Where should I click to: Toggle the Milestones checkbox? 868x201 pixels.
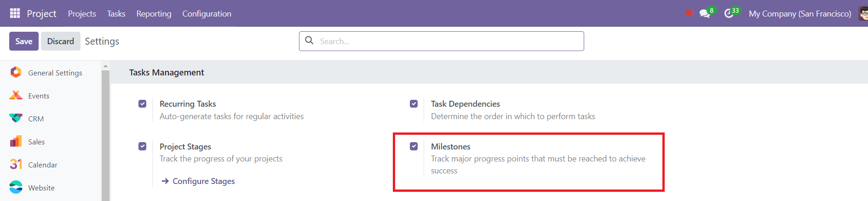(414, 146)
